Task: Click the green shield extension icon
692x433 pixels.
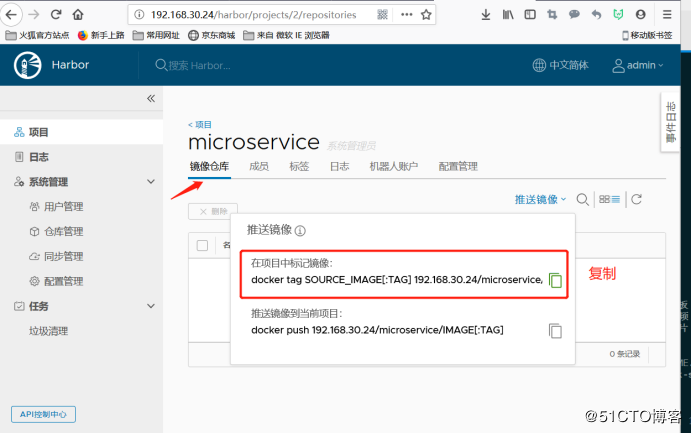Action: point(618,15)
